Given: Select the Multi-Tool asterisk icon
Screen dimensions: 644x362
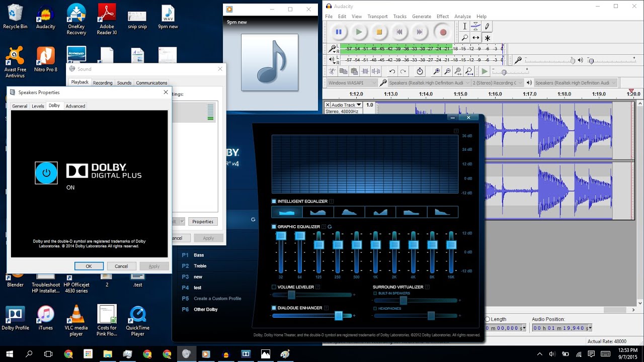Looking at the screenshot, I should pos(487,38).
